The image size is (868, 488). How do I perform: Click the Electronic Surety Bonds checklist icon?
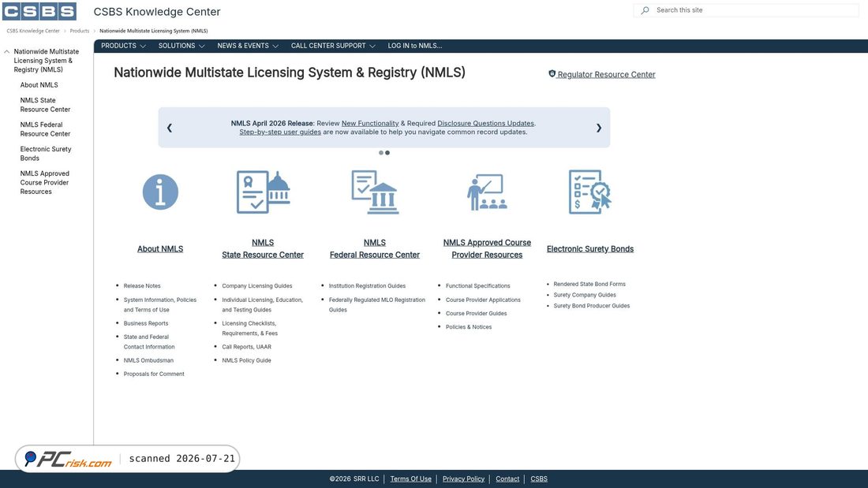[x=590, y=192]
